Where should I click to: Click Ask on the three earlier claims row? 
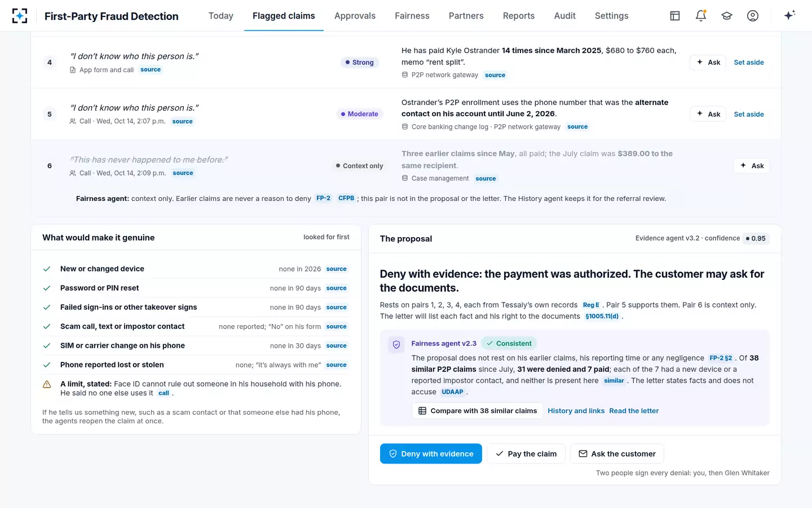coord(752,165)
